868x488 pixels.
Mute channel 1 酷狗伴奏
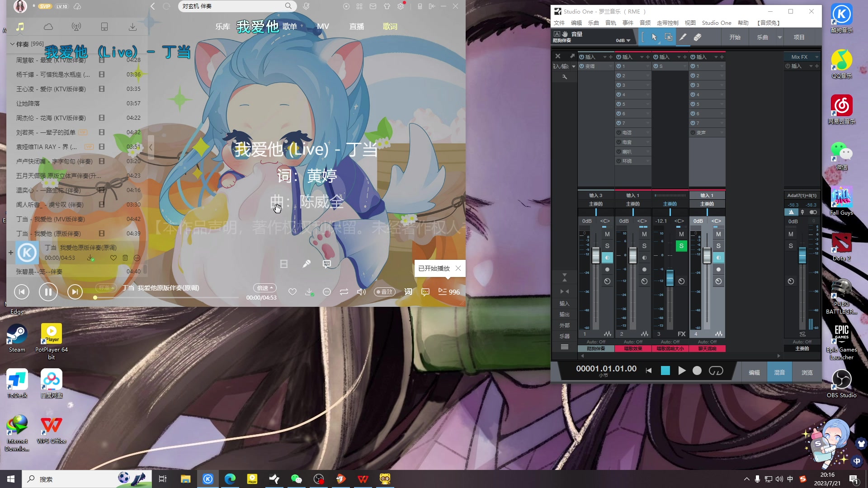pos(607,234)
